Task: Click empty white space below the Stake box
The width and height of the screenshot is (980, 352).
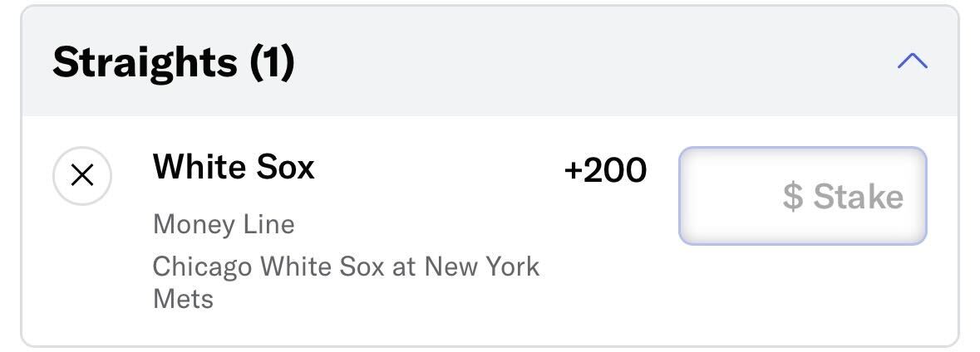Action: coord(802,293)
